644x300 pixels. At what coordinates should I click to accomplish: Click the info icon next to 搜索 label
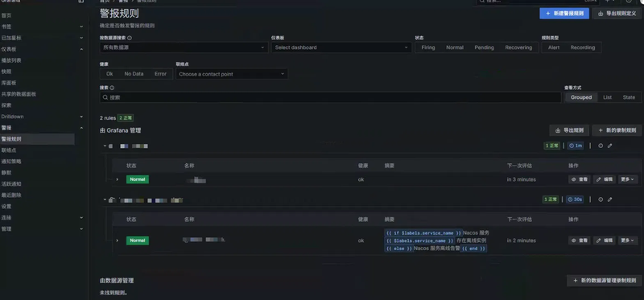click(112, 88)
